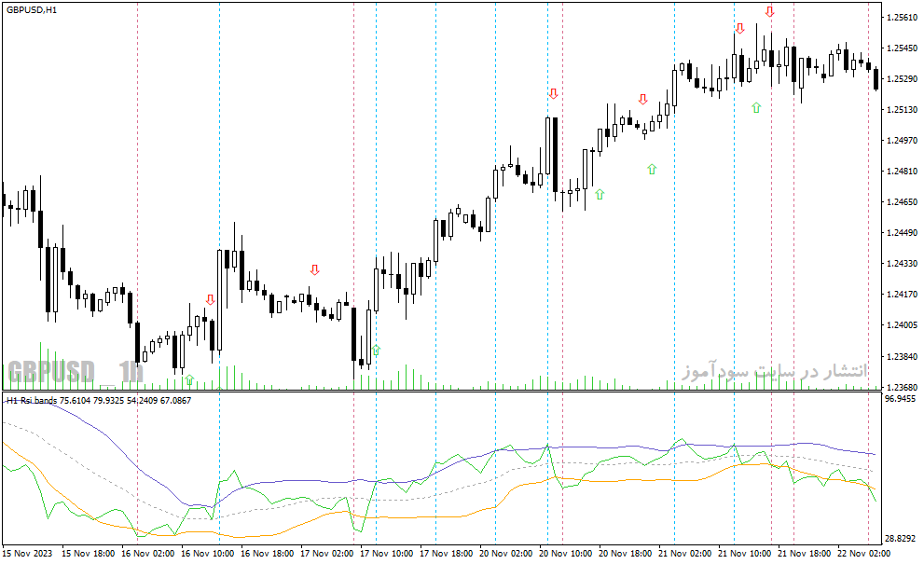The height and width of the screenshot is (564, 924).
Task: Click the 20 Nov 18:00 time label
Action: pyautogui.click(x=626, y=554)
